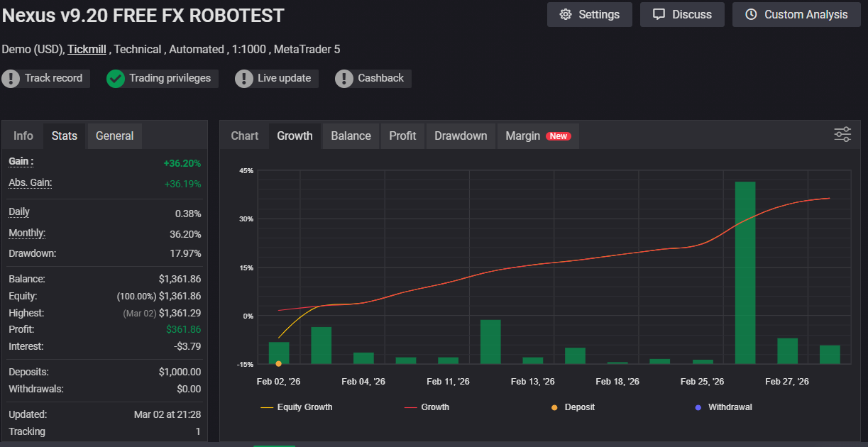Click Live update exclamation icon
868x447 pixels.
(x=244, y=79)
